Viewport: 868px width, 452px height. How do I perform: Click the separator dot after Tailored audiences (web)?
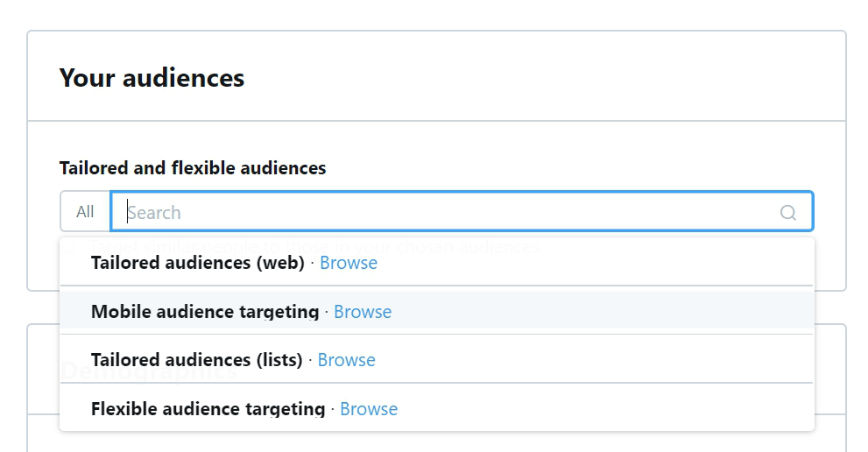312,263
